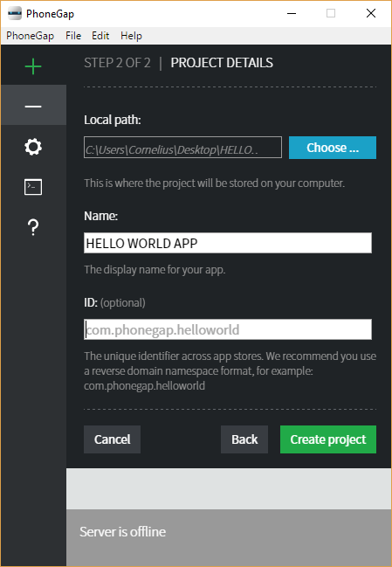Click the ID optional input field

[228, 329]
